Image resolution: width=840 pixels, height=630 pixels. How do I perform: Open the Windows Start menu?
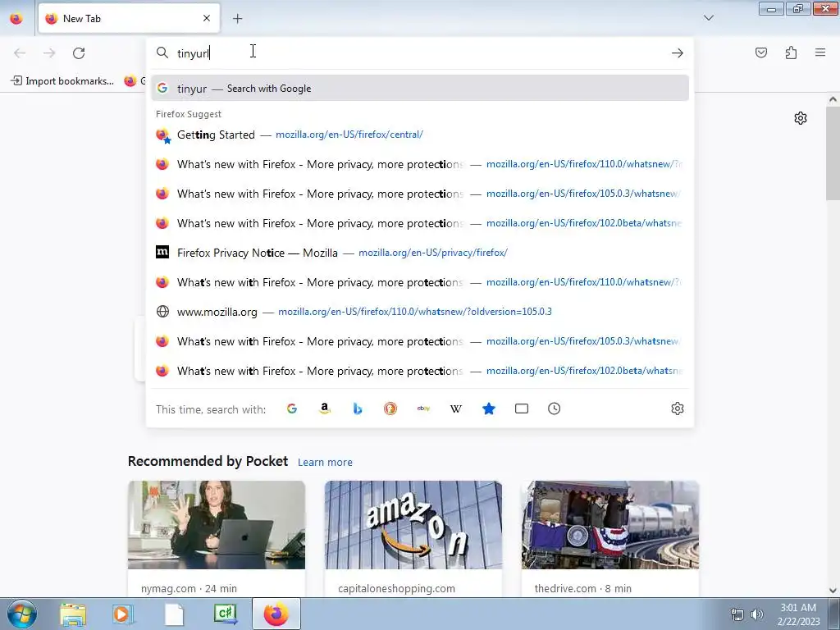21,614
